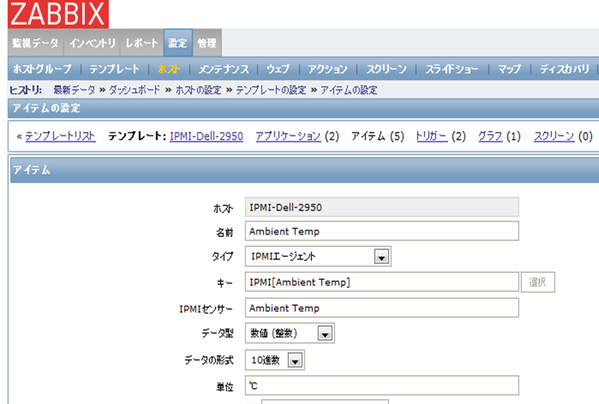Go to アクション submenu

coord(327,69)
